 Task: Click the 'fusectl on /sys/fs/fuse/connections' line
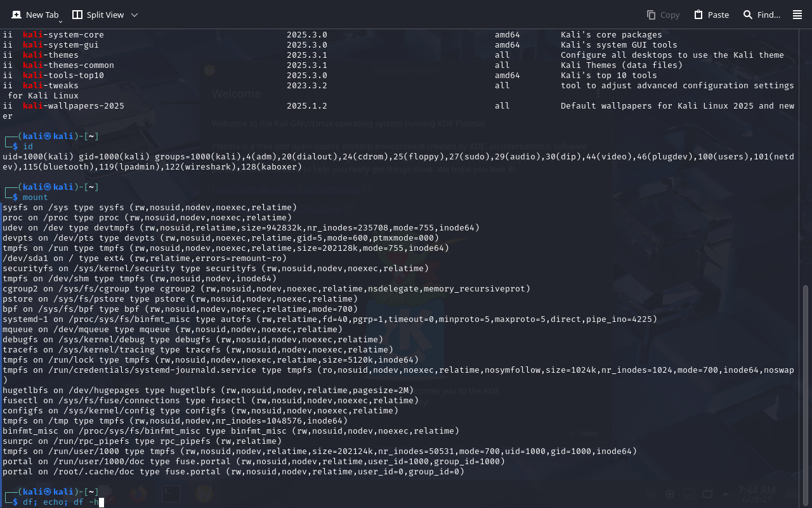tap(211, 401)
